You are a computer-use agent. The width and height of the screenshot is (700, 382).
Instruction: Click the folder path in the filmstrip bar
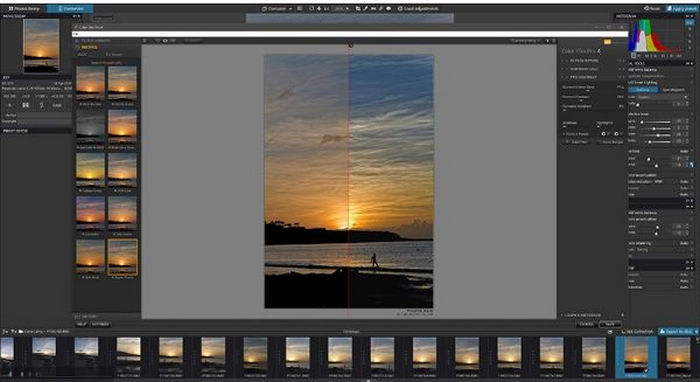[46, 332]
